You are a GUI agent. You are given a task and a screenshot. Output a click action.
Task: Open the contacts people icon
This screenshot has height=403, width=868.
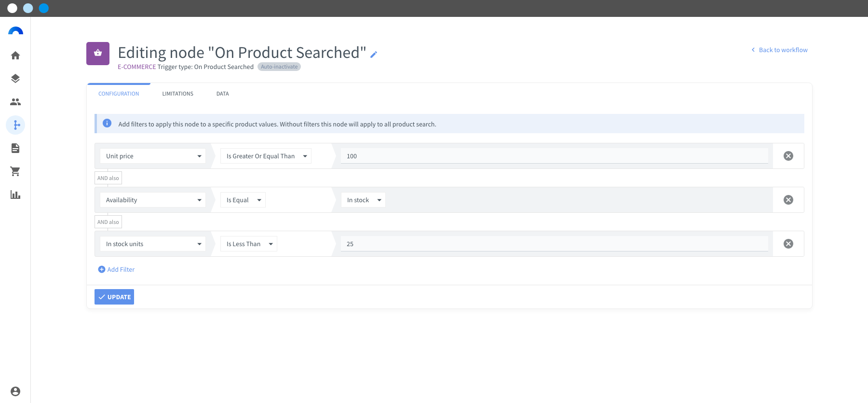click(x=15, y=102)
